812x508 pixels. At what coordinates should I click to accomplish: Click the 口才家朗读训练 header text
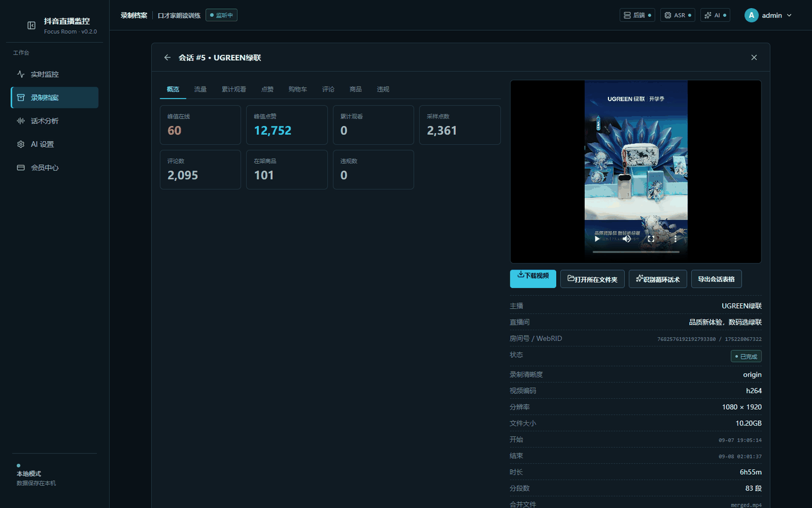pyautogui.click(x=179, y=16)
